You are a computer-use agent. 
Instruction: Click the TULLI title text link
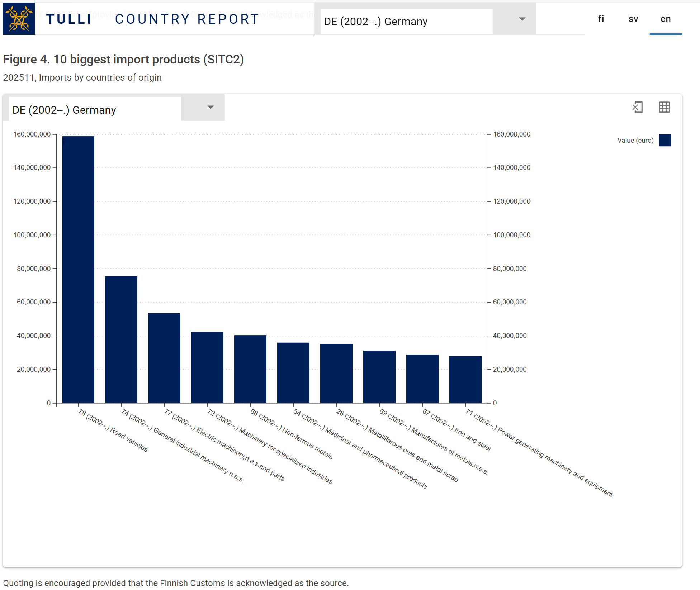69,19
